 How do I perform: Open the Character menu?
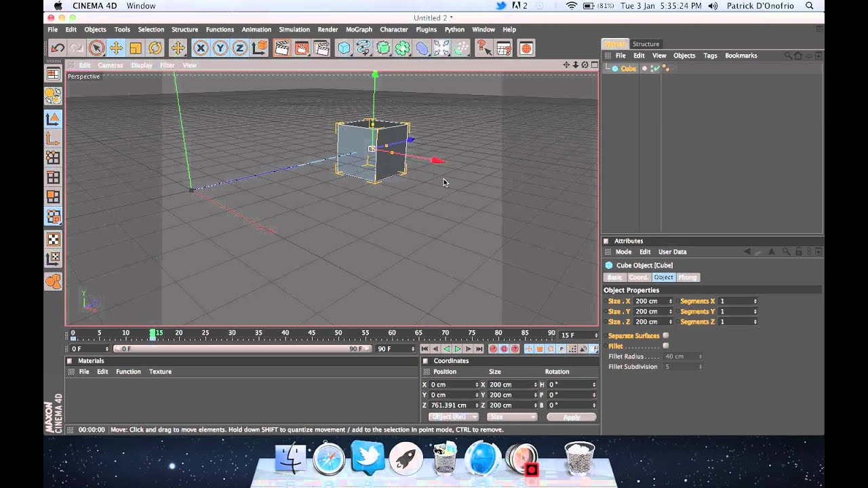point(394,30)
